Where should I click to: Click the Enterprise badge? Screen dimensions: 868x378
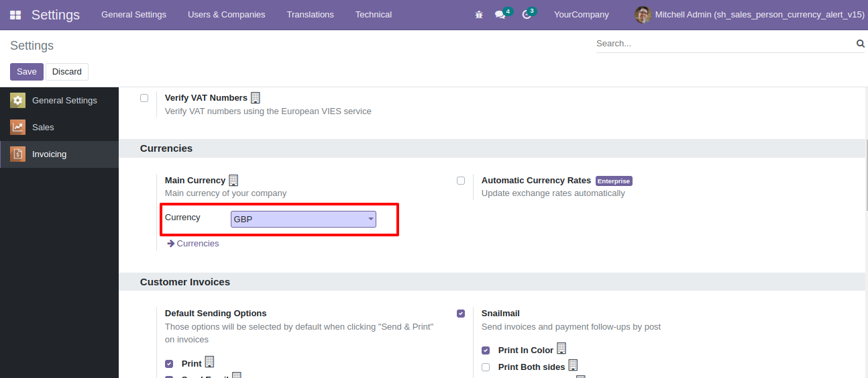pyautogui.click(x=614, y=181)
